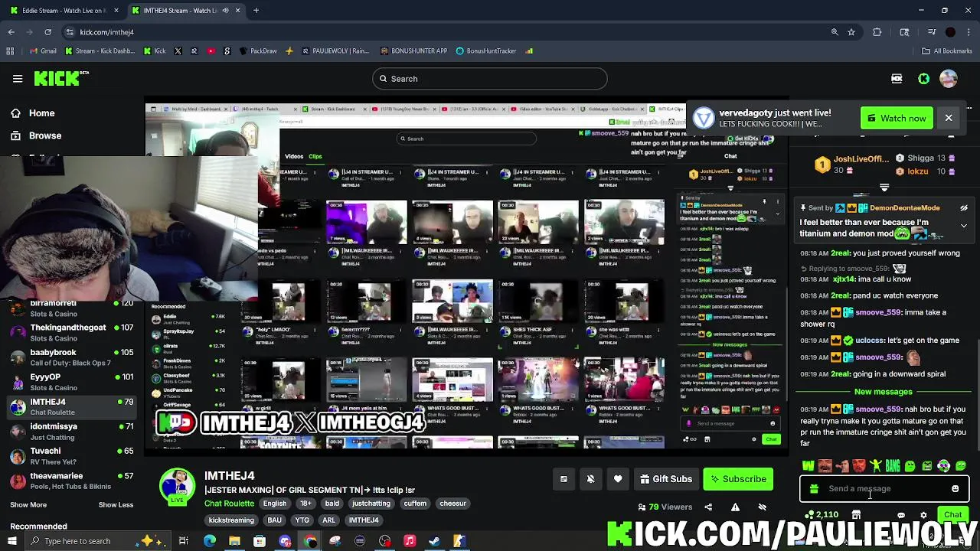Open the PackDraw bookmark

258,51
